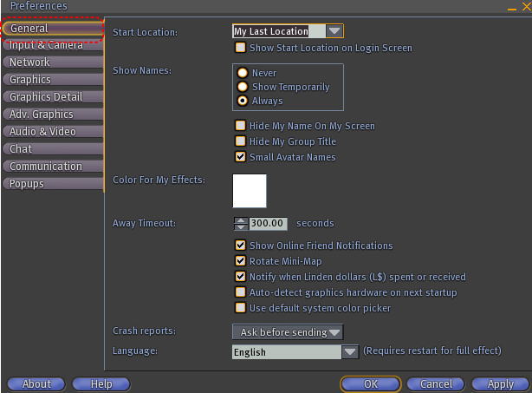Increase Away Timeout with up arrow
Screen dimensions: 532x393
(241, 220)
